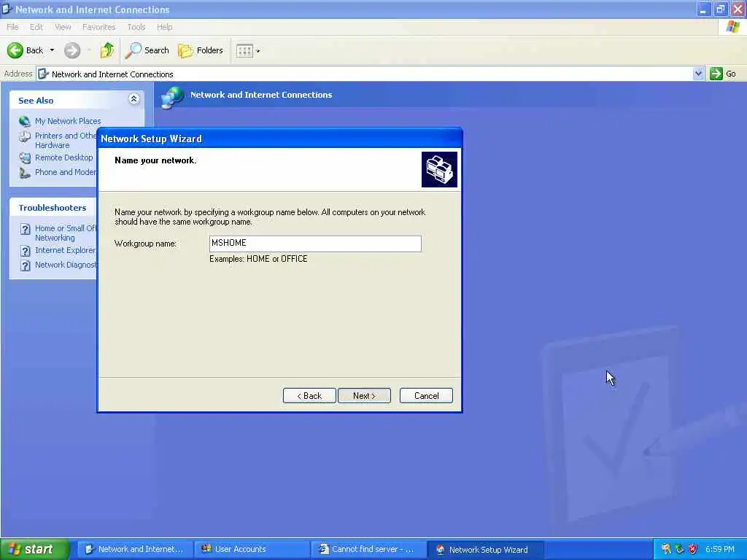Viewport: 747px width, 560px height.
Task: Click the system clock showing 6:59 PM
Action: [x=719, y=549]
